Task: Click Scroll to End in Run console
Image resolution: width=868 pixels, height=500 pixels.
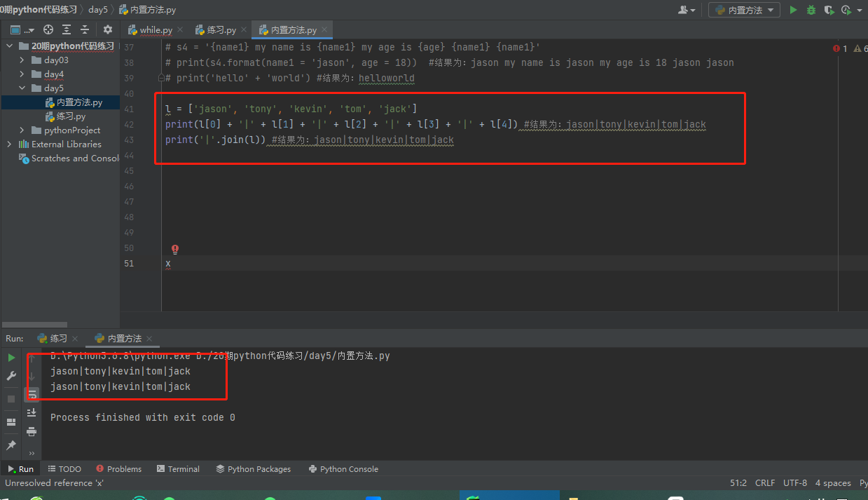Action: click(32, 412)
